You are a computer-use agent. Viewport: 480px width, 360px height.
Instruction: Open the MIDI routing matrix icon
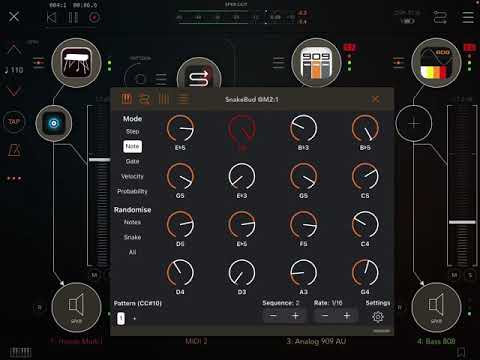(x=440, y=17)
